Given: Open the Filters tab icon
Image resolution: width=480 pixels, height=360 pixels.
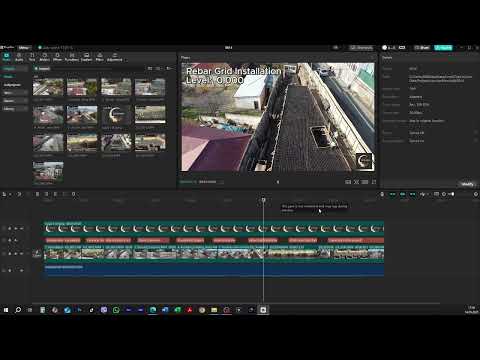Looking at the screenshot, I should (100, 57).
